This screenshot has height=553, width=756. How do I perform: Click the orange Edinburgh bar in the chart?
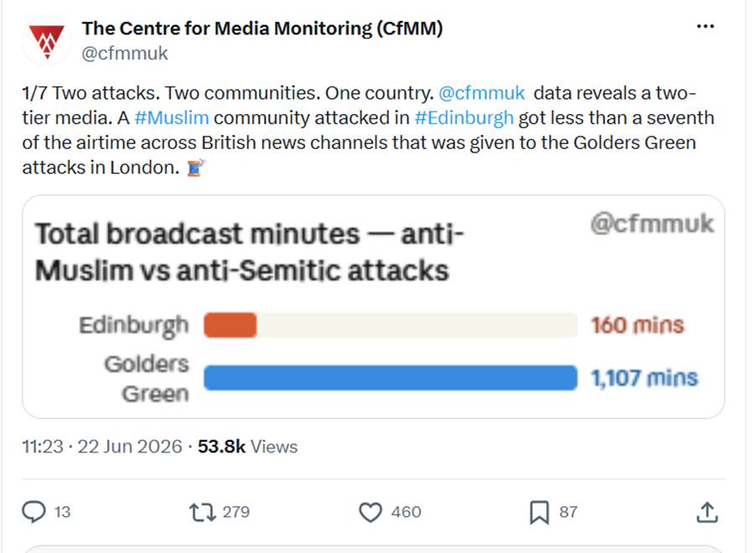pos(230,325)
